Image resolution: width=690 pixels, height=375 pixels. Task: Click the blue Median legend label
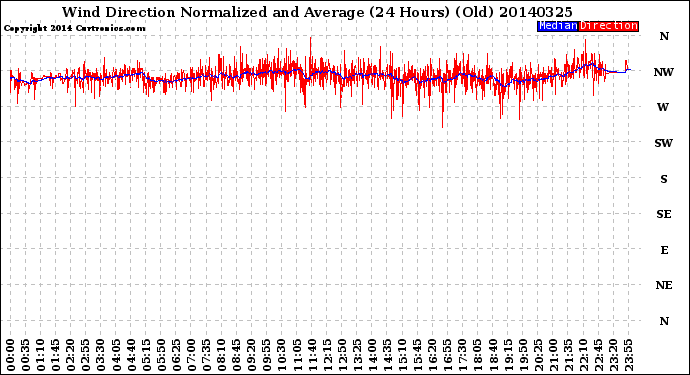coord(558,26)
